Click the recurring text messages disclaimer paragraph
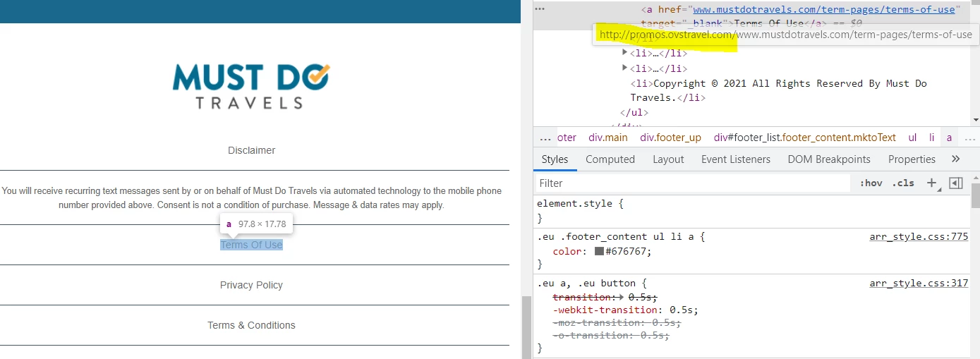 [x=251, y=198]
